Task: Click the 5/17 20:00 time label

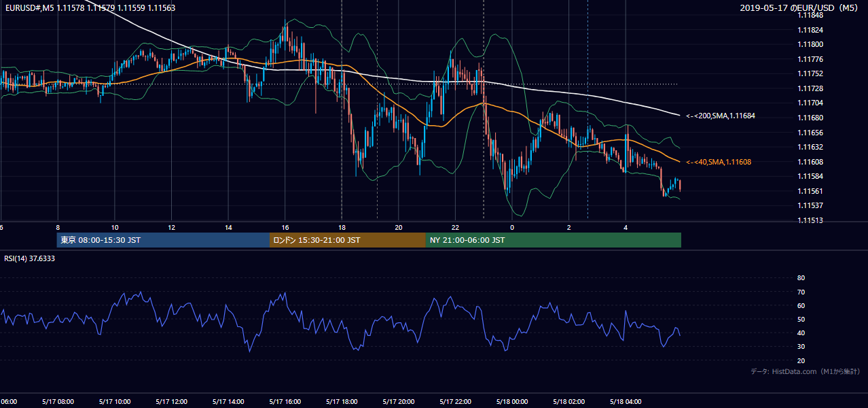Action: coord(399,401)
